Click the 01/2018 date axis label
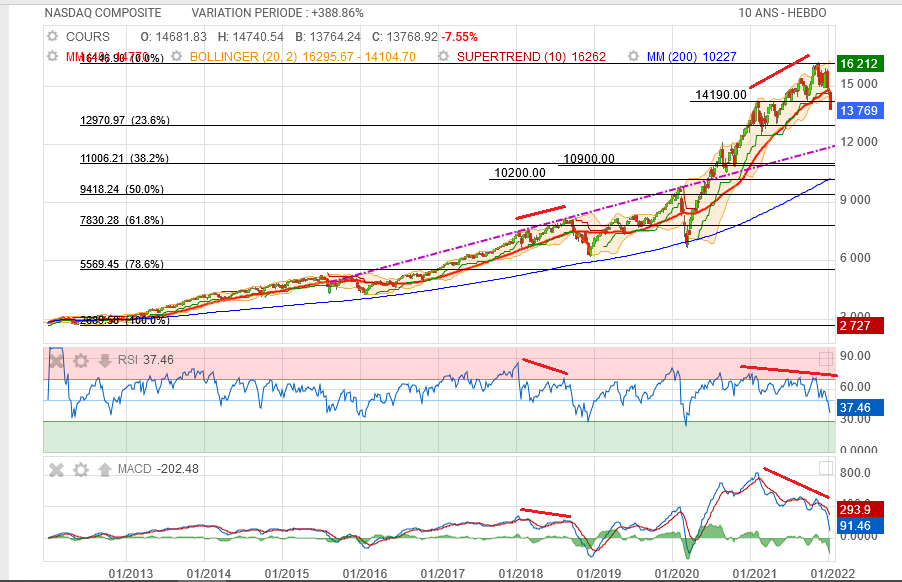This screenshot has height=582, width=902. [521, 573]
